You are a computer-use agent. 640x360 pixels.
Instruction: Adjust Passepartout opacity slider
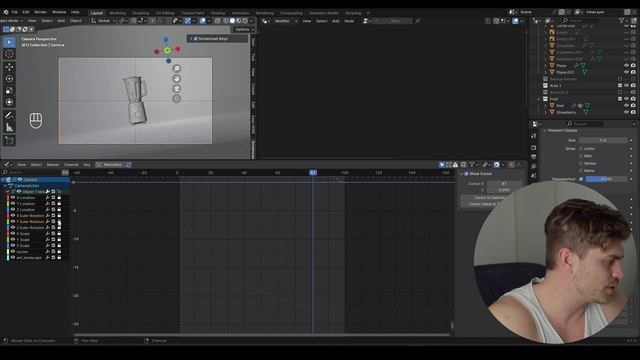(x=606, y=179)
